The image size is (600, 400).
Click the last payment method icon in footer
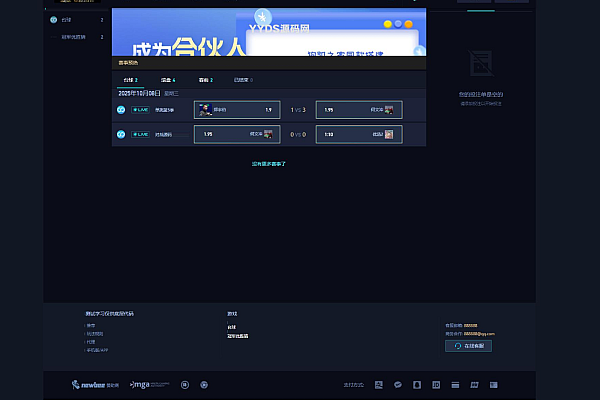coord(493,384)
